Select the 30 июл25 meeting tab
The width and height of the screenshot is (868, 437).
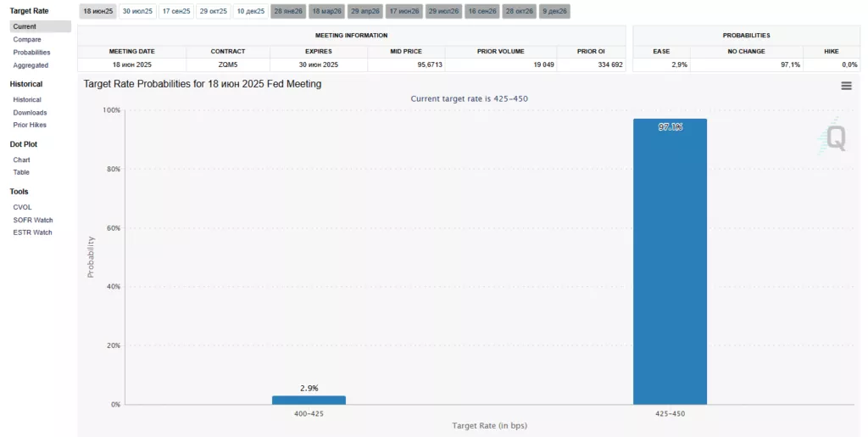pyautogui.click(x=136, y=11)
